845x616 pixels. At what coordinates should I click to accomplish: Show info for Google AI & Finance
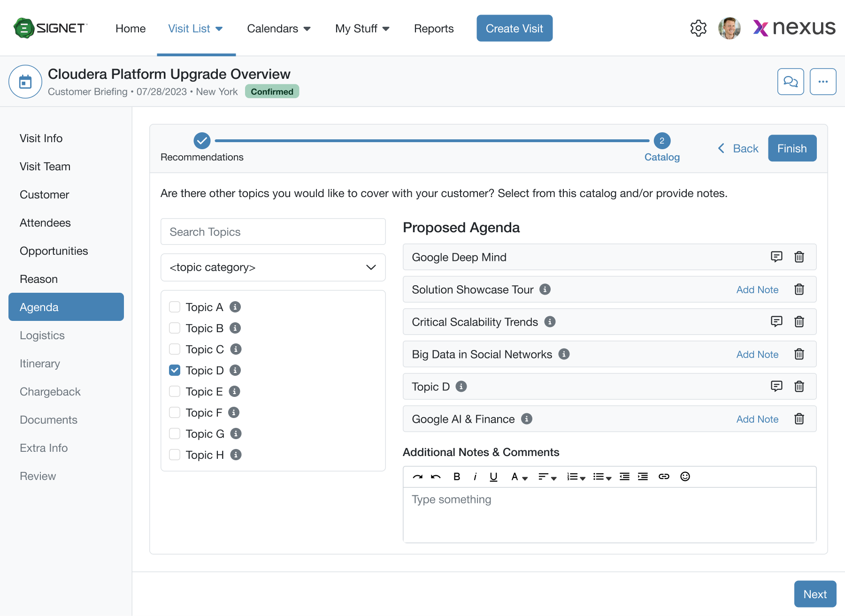click(527, 418)
